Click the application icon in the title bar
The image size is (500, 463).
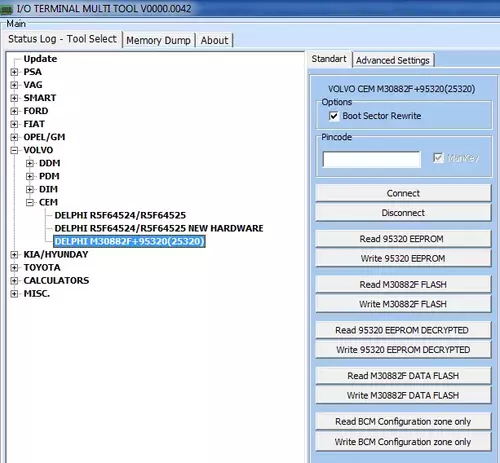(6, 9)
